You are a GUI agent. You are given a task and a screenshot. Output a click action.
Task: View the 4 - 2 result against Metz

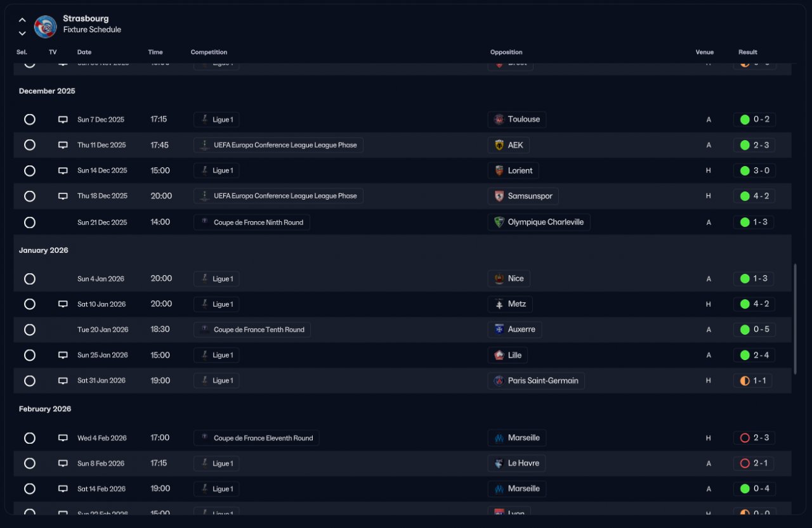tap(754, 304)
